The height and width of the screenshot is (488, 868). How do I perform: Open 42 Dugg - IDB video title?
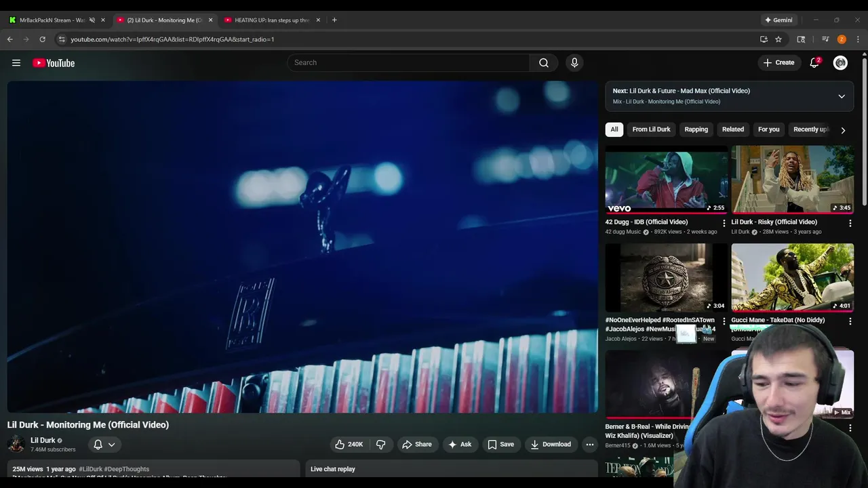click(x=646, y=222)
